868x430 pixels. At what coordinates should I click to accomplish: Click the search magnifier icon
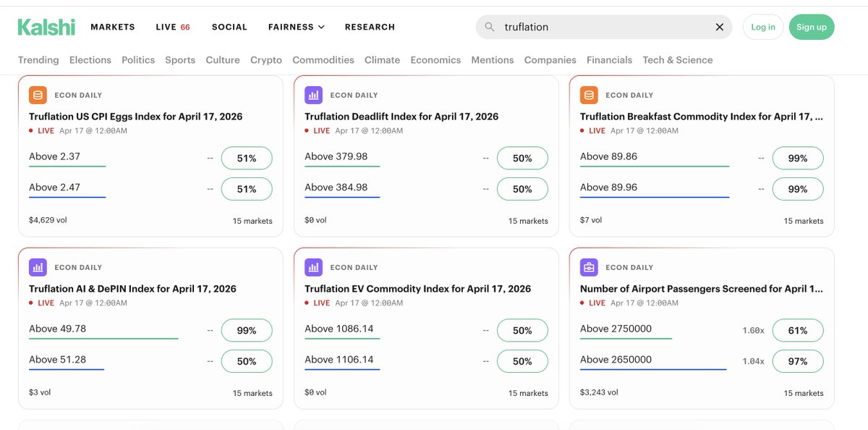(490, 27)
